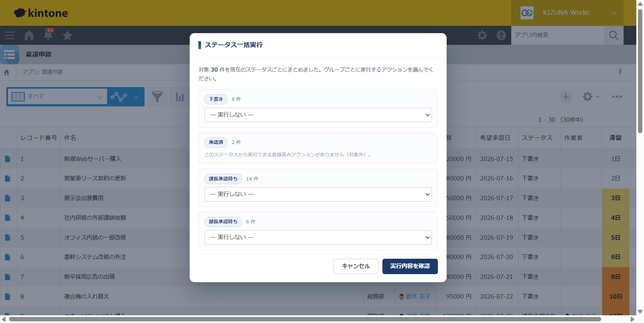Open the help question mark icon
Image resolution: width=644 pixels, height=323 pixels.
(501, 35)
